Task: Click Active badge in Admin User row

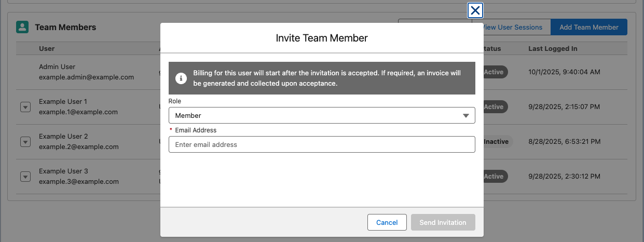Action: point(495,72)
